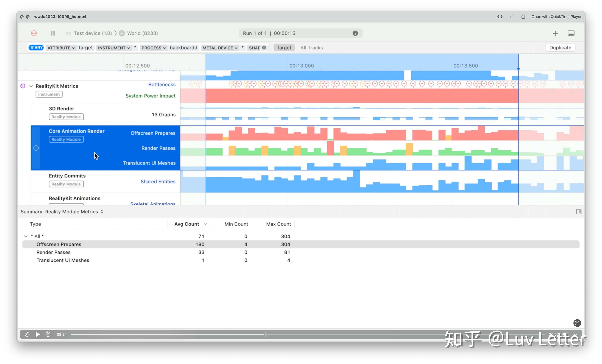Remove the SHAD filter token

coord(264,48)
